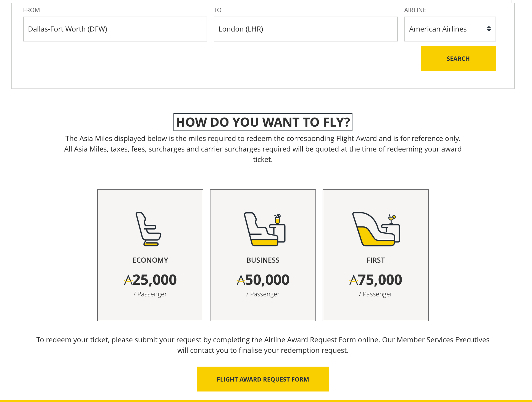The image size is (532, 402).
Task: Click the FROM field with Dallas-Fort Worth
Action: pyautogui.click(x=115, y=29)
